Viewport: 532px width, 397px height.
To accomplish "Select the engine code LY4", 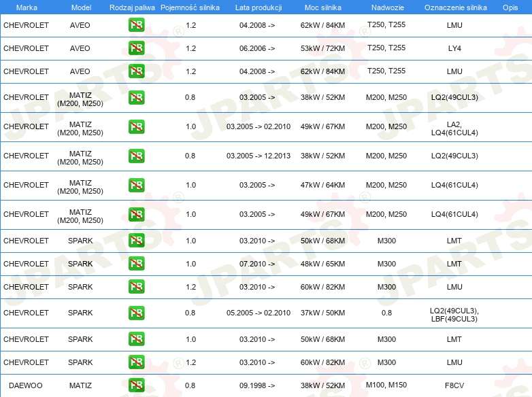I will (x=454, y=48).
